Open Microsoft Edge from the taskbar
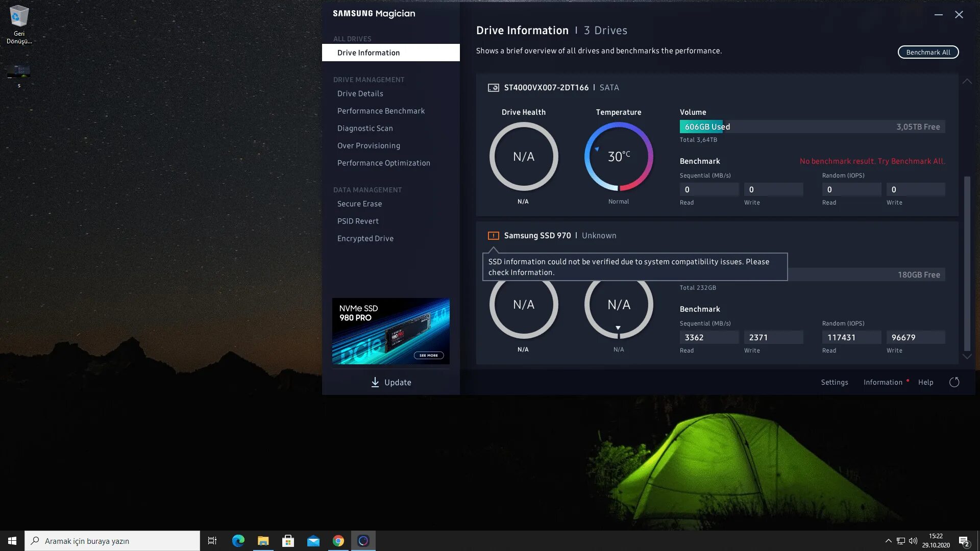The image size is (980, 551). [x=238, y=541]
